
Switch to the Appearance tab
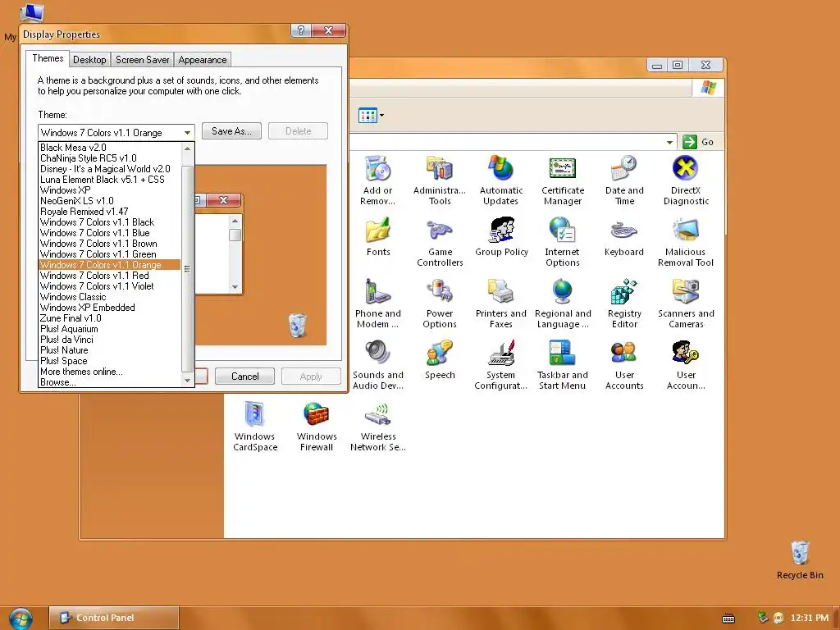coord(203,59)
